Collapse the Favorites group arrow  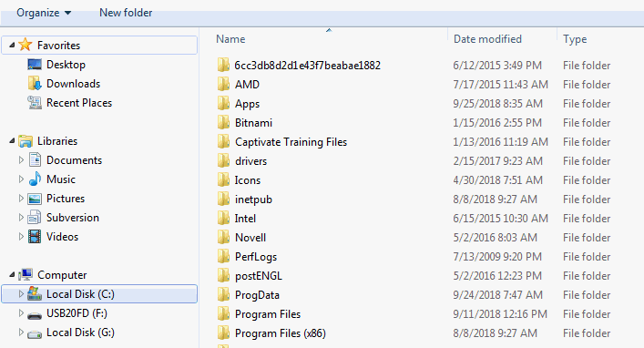click(12, 45)
